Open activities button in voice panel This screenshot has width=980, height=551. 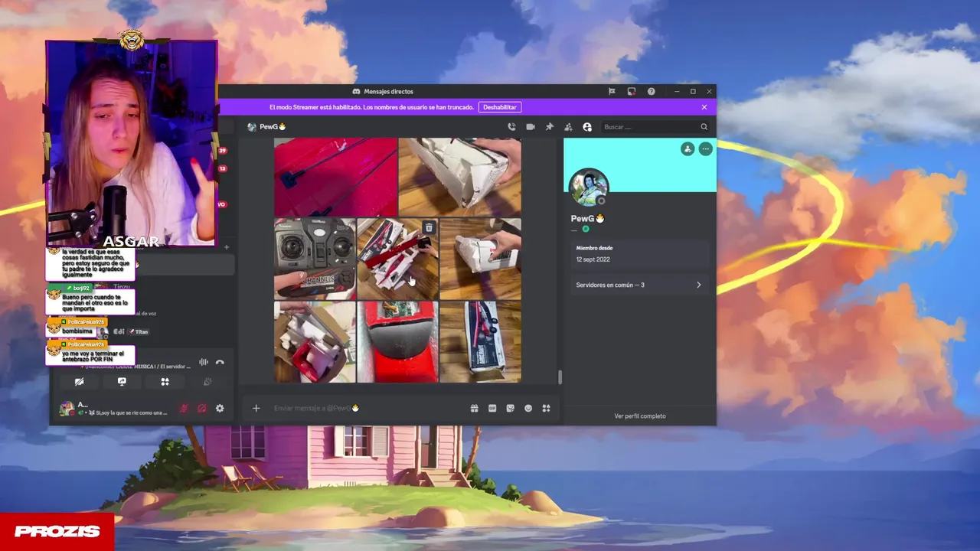(x=164, y=381)
